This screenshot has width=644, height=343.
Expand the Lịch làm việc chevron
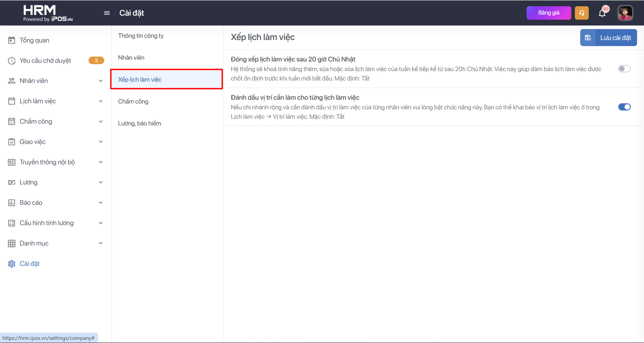click(x=101, y=101)
